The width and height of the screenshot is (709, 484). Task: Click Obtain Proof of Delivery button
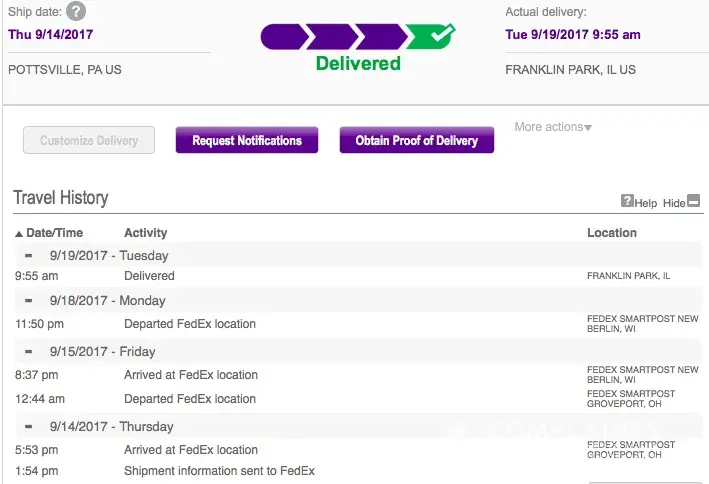pyautogui.click(x=417, y=141)
